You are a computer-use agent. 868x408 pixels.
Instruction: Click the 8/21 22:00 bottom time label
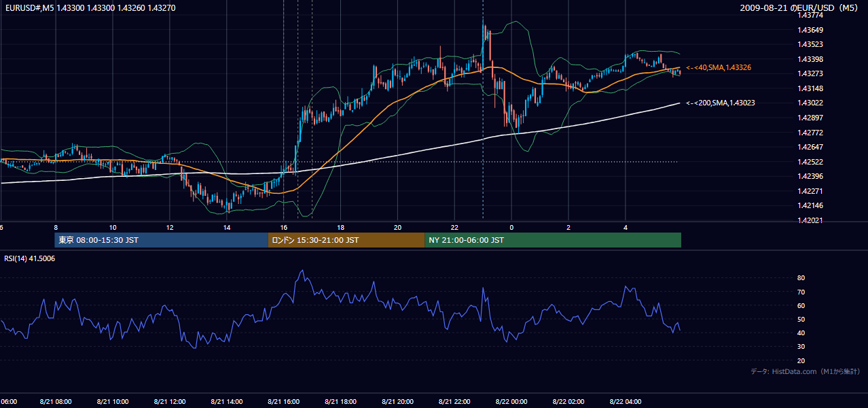[454, 402]
